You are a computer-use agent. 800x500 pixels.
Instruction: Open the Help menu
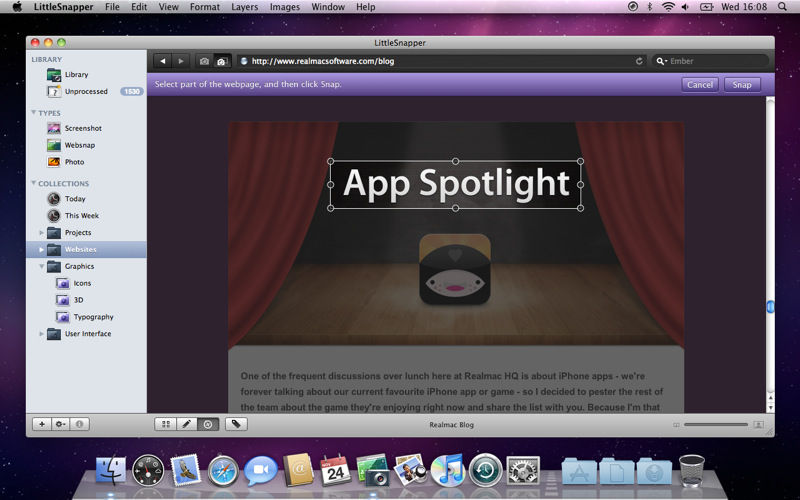[365, 7]
